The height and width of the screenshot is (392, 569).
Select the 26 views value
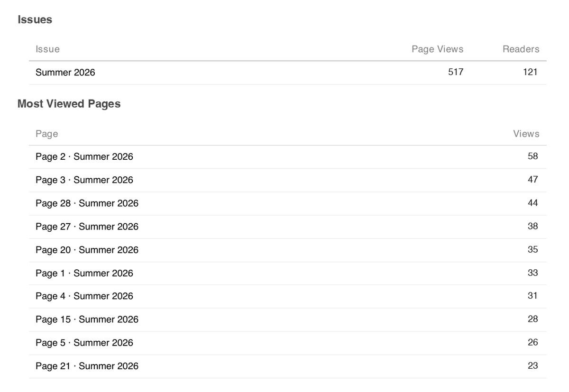pyautogui.click(x=532, y=342)
